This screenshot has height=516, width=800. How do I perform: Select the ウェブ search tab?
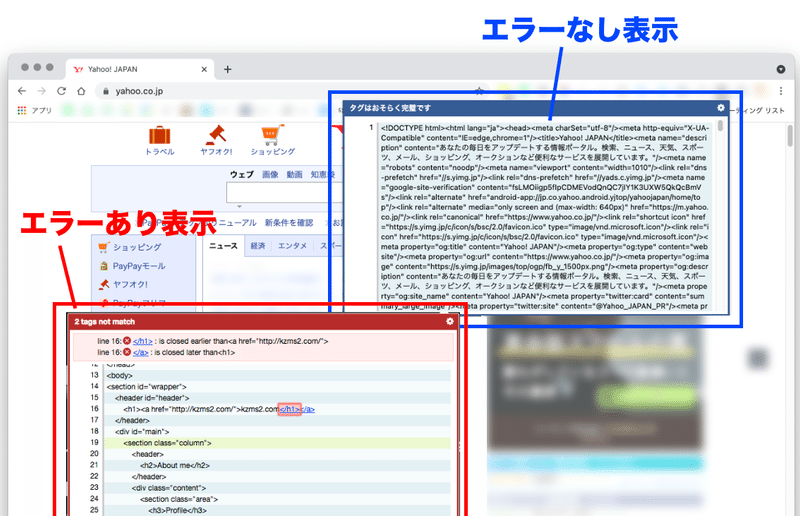tap(241, 175)
